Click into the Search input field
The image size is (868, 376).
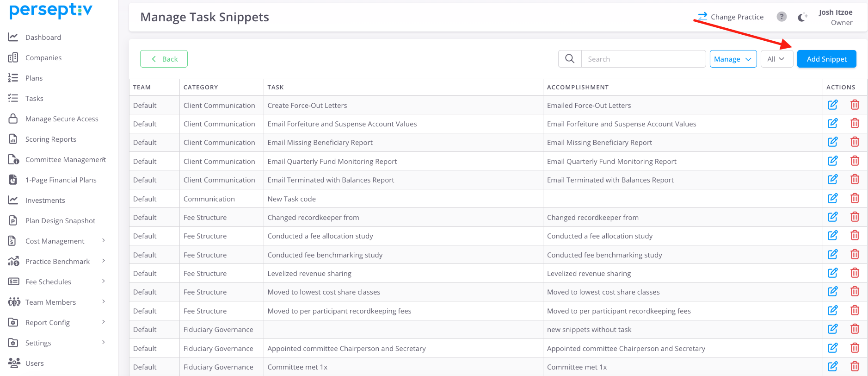coord(643,59)
